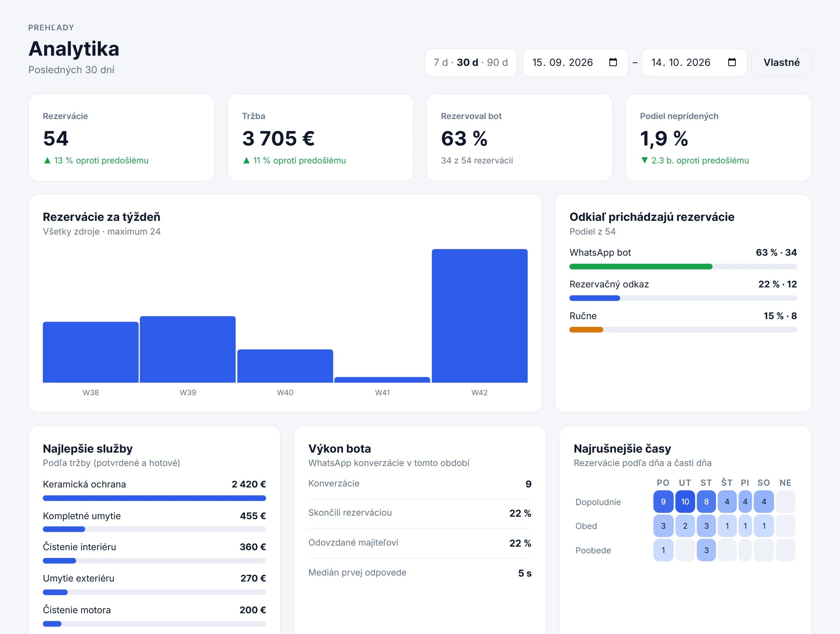Select the 90 d range option

497,62
